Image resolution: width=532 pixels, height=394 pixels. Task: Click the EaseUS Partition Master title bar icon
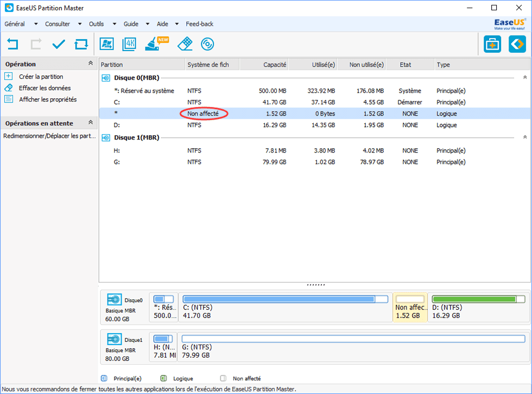9,8
